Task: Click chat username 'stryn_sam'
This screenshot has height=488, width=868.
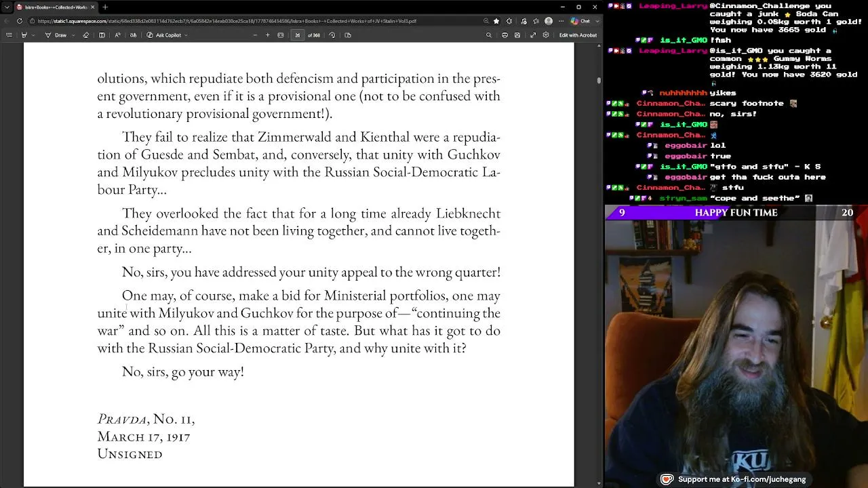Action: (683, 199)
